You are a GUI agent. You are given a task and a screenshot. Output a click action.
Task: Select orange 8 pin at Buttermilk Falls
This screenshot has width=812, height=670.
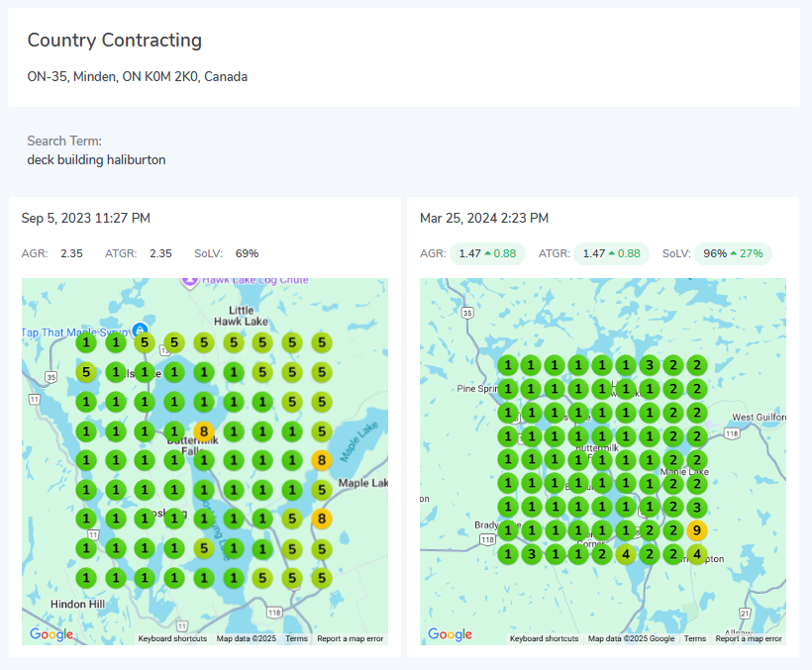click(x=204, y=431)
